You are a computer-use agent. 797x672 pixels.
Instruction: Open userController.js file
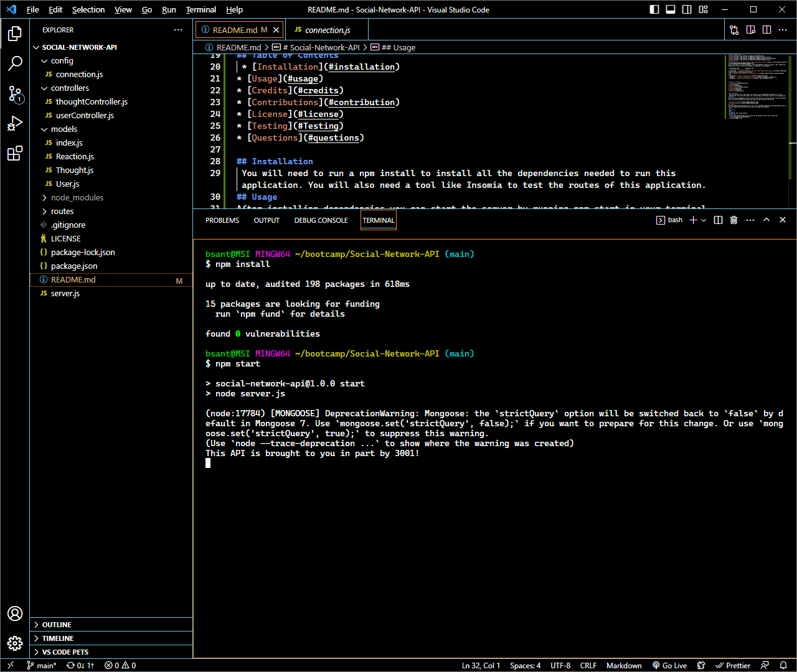coord(111,116)
